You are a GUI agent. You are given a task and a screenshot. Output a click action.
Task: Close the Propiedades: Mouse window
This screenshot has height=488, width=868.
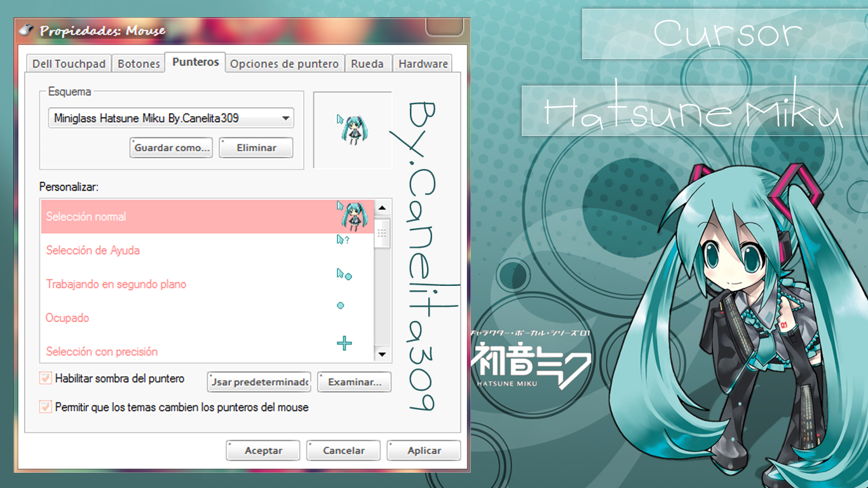[x=445, y=27]
